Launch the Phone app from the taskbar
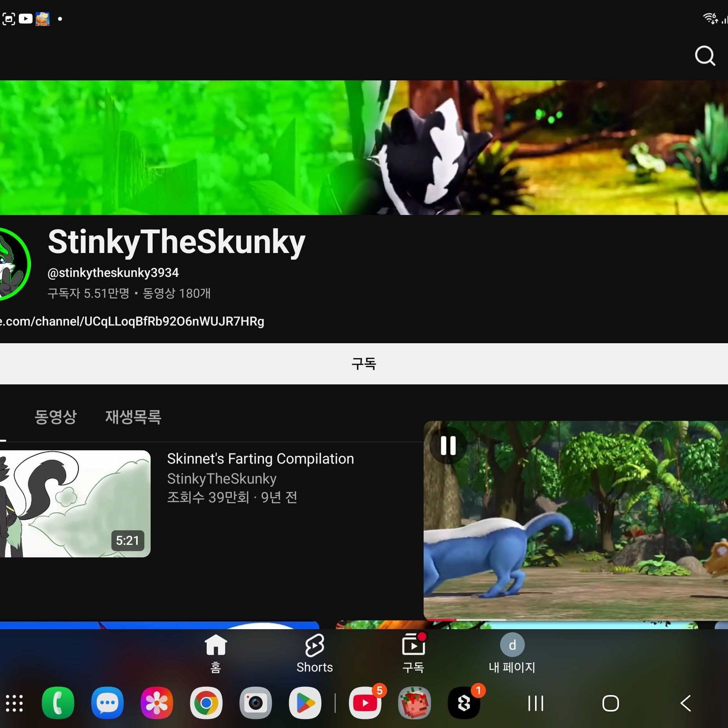The height and width of the screenshot is (728, 728). pyautogui.click(x=58, y=703)
